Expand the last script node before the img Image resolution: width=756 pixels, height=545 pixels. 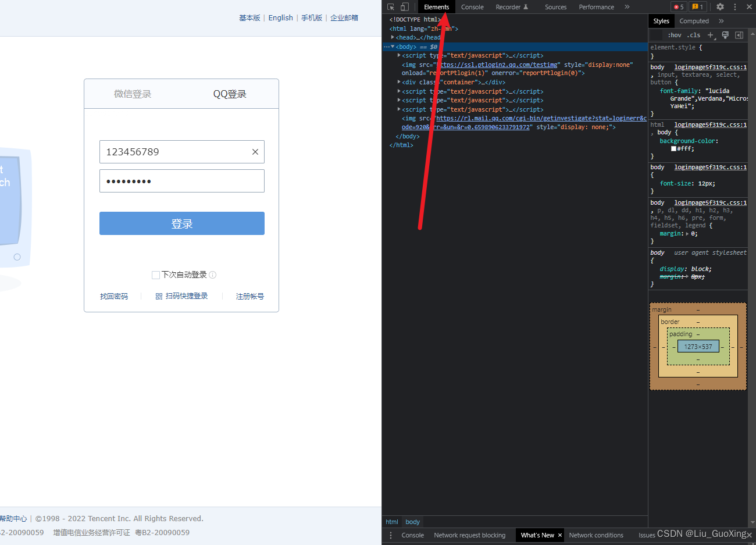(399, 109)
